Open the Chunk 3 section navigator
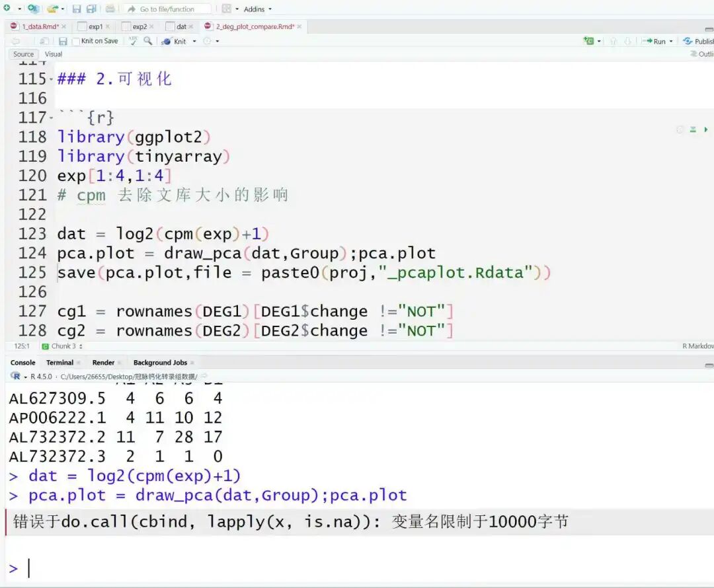The image size is (714, 588). (62, 346)
